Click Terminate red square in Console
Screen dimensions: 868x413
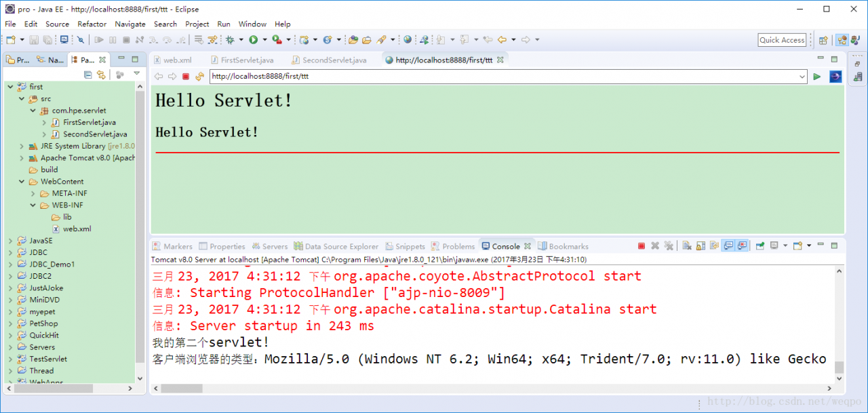pyautogui.click(x=642, y=246)
